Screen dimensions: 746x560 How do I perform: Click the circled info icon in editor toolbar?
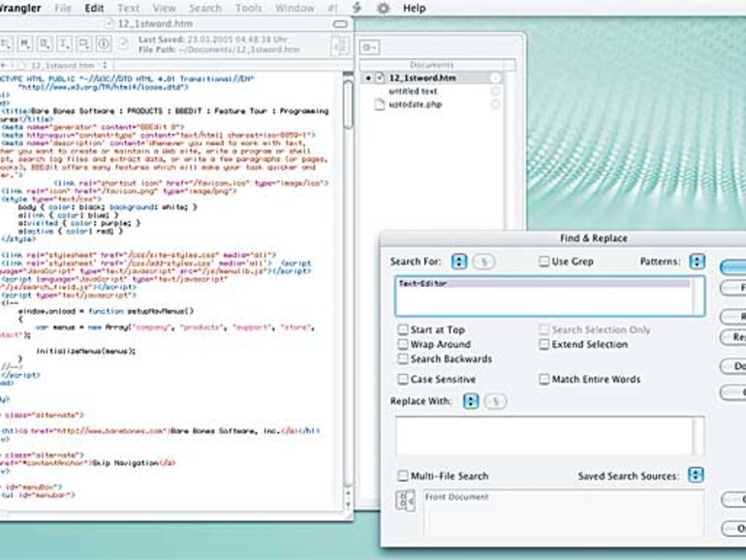pyautogui.click(x=104, y=43)
